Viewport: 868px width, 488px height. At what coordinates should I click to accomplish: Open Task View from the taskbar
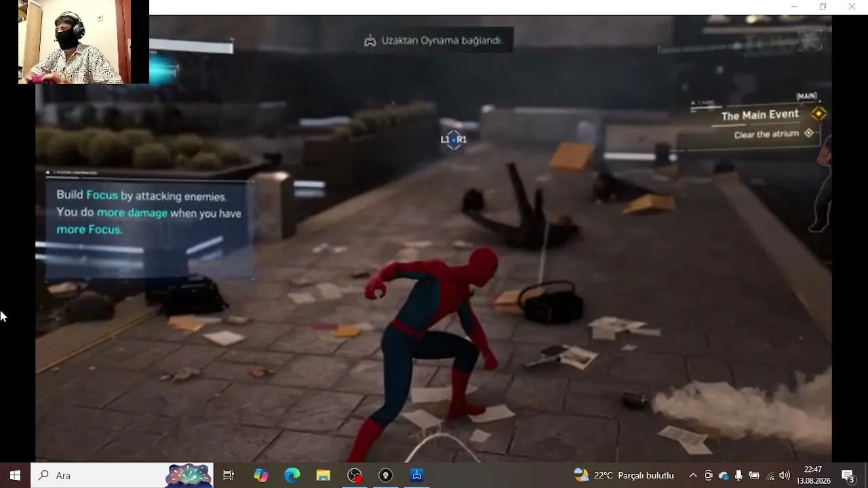229,475
